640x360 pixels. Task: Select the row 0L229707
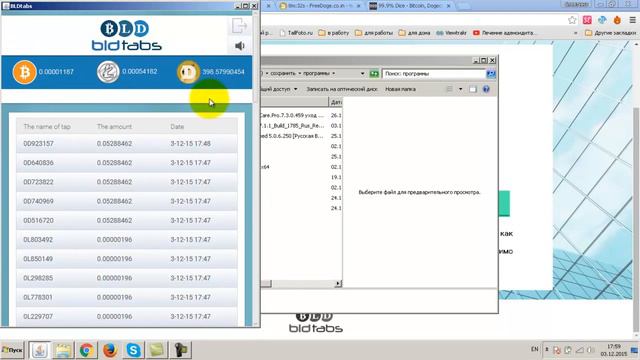point(127,316)
